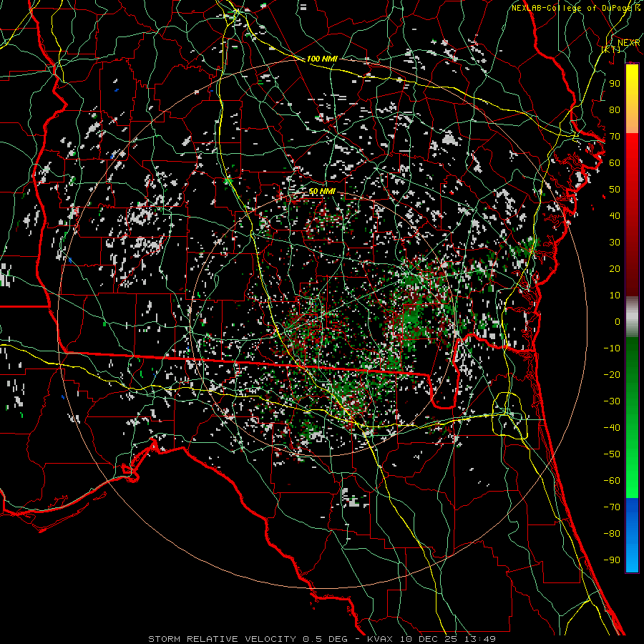Click the "70" value on the legend scale
644x644 pixels.
pyautogui.click(x=615, y=137)
